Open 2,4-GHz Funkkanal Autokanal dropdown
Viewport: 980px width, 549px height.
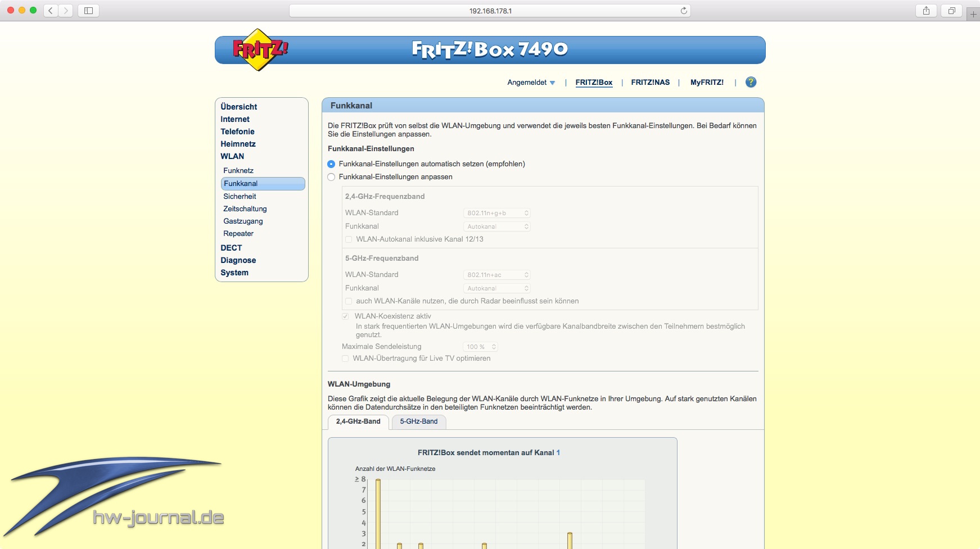pos(497,226)
